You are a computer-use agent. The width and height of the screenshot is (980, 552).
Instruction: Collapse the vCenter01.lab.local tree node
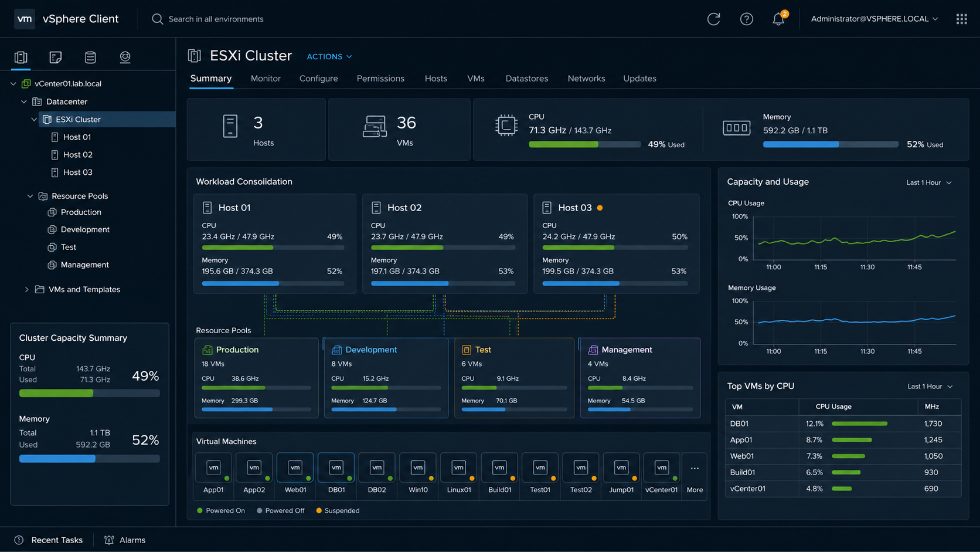[x=13, y=84]
